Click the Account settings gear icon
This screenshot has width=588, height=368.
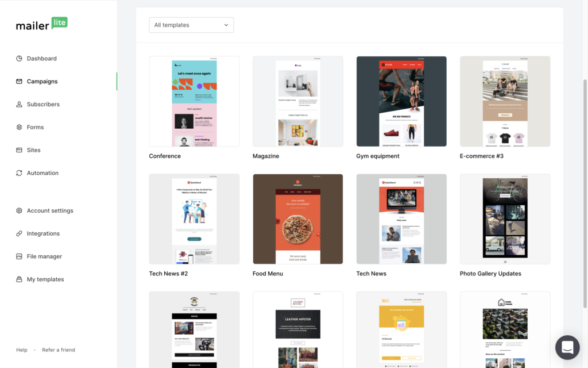click(19, 210)
